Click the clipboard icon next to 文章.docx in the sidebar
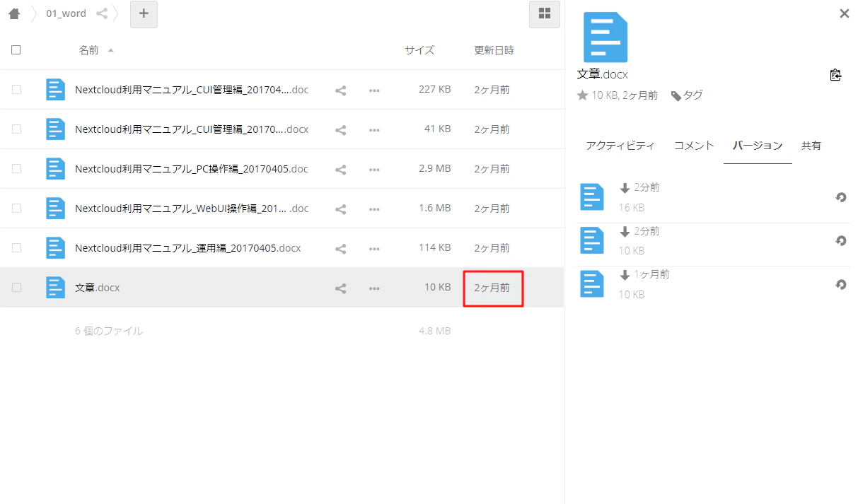Viewport: 858px width, 504px height. click(835, 75)
